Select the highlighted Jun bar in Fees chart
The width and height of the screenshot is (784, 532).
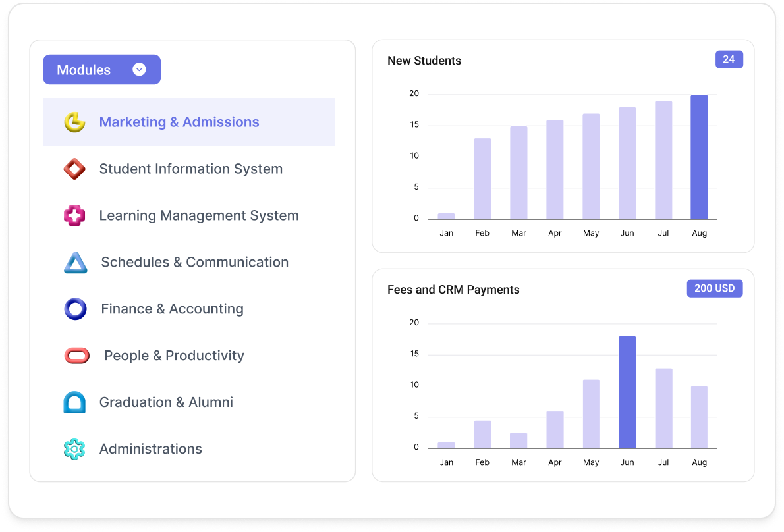coord(627,392)
